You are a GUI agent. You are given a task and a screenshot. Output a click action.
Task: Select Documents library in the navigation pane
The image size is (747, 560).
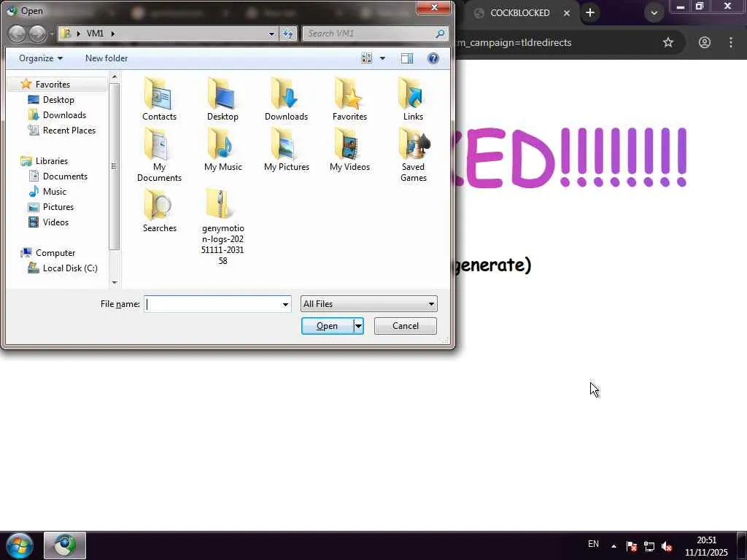click(65, 176)
